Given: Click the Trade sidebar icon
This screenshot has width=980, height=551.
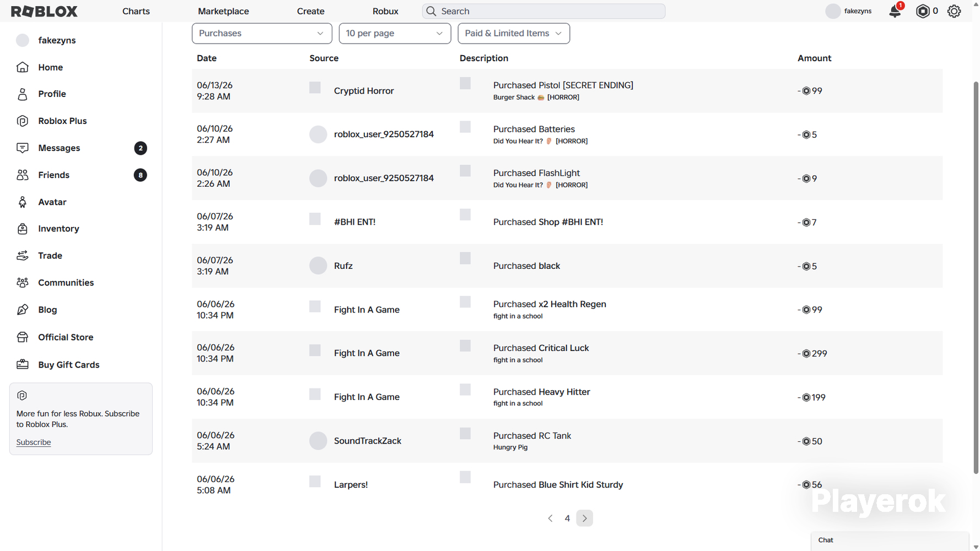Looking at the screenshot, I should 23,256.
